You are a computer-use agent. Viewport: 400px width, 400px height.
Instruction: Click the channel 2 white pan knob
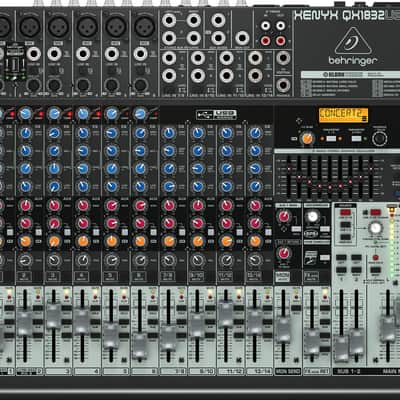pyautogui.click(x=25, y=260)
